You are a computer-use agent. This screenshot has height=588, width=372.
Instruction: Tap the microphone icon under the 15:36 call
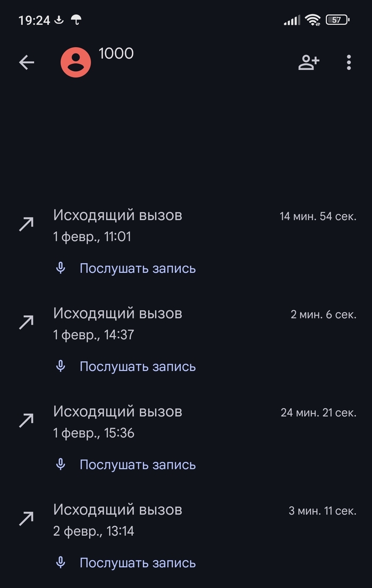(61, 465)
